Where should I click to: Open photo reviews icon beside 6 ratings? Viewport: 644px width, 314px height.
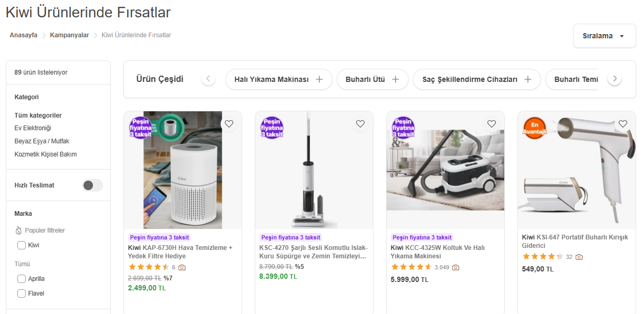(182, 267)
